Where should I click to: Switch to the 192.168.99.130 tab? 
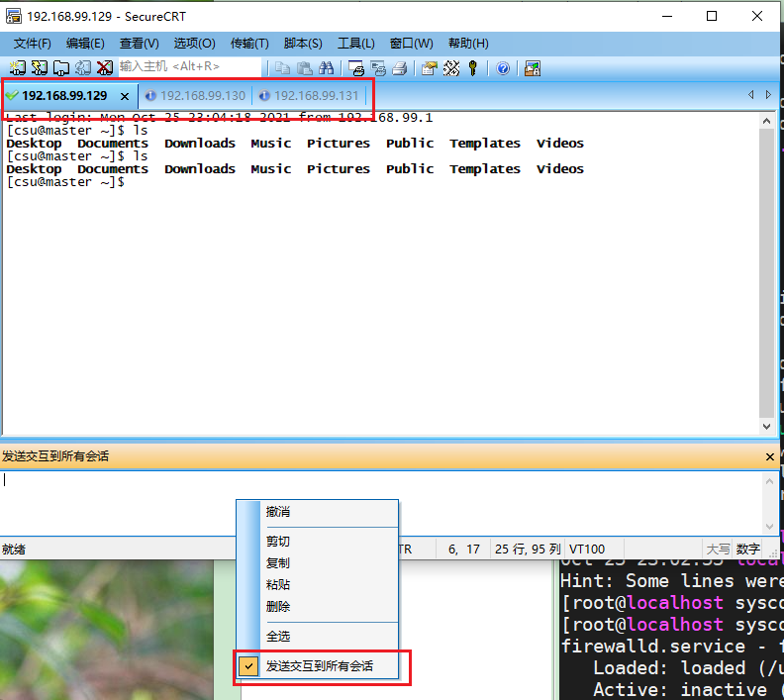197,95
